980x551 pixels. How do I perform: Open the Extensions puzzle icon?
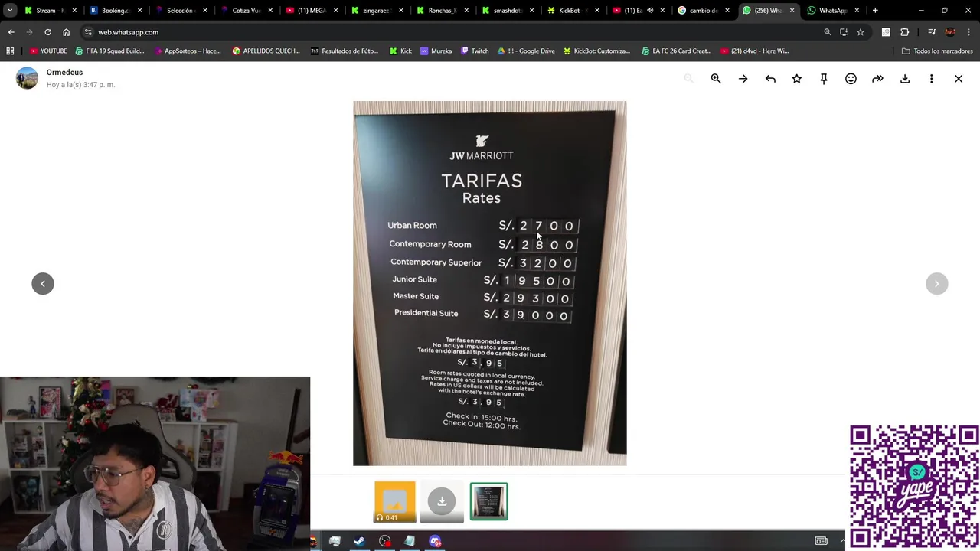click(x=905, y=32)
